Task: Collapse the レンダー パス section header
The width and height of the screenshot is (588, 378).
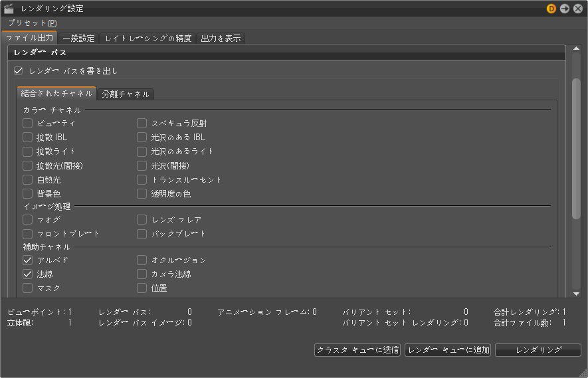Action: (286, 52)
